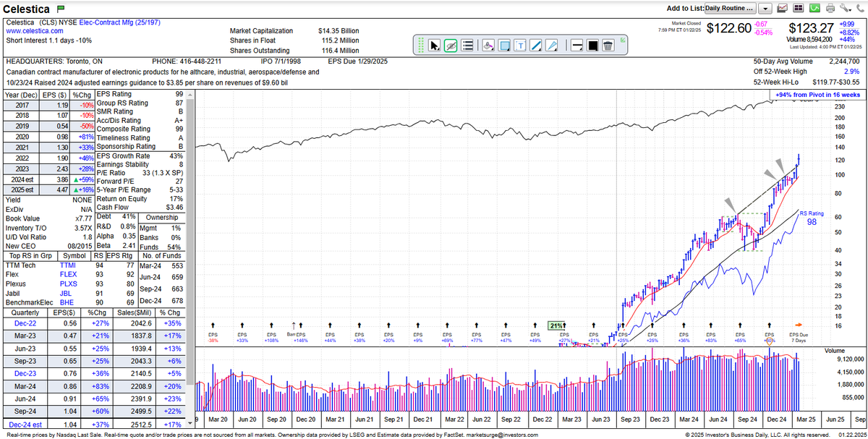Select the pointer cursor drawing tool
Image resolution: width=868 pixels, height=439 pixels.
pos(434,46)
